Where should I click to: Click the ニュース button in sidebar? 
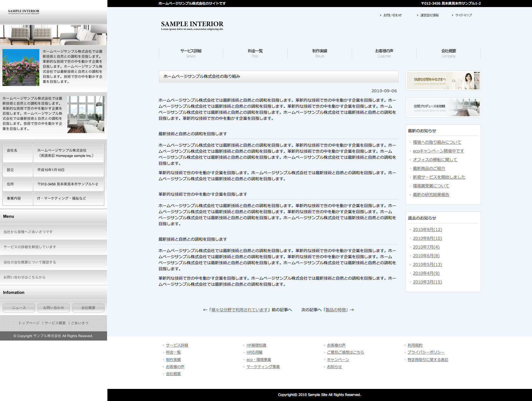click(19, 308)
